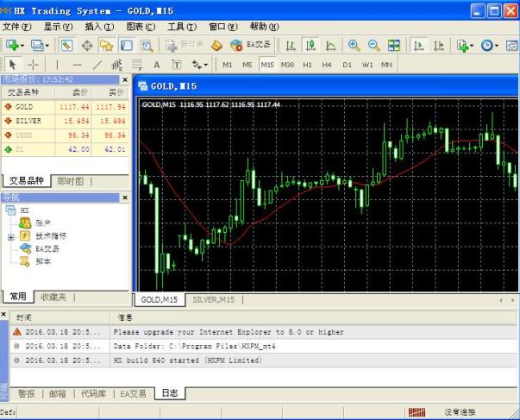The height and width of the screenshot is (420, 520).
Task: Close the 市场报价 market watch panel
Action: [x=125, y=78]
